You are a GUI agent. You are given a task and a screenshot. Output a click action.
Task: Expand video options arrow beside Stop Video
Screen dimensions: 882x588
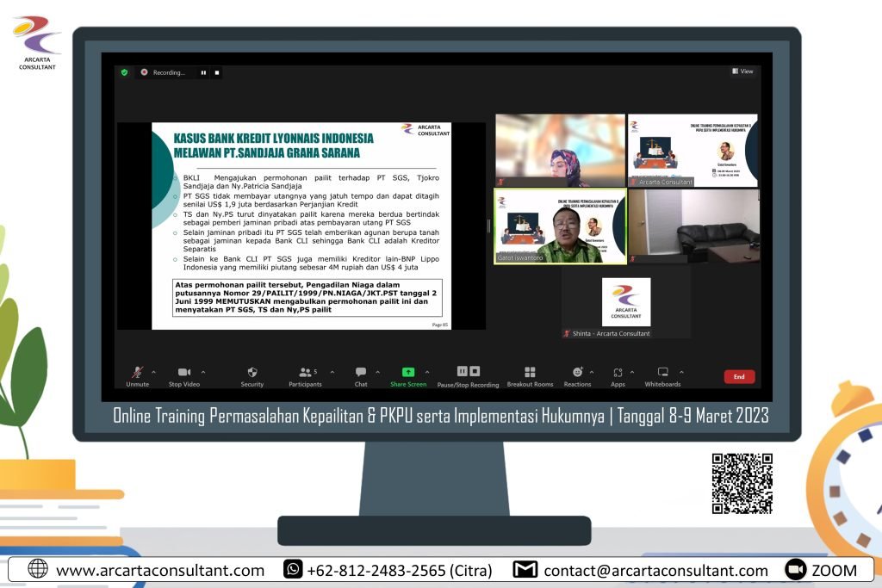tap(202, 372)
